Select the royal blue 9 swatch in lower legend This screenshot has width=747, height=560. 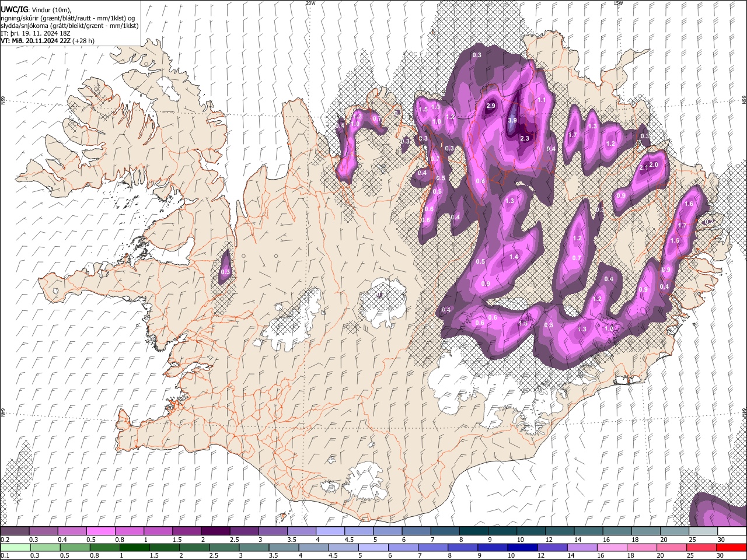coord(492,547)
